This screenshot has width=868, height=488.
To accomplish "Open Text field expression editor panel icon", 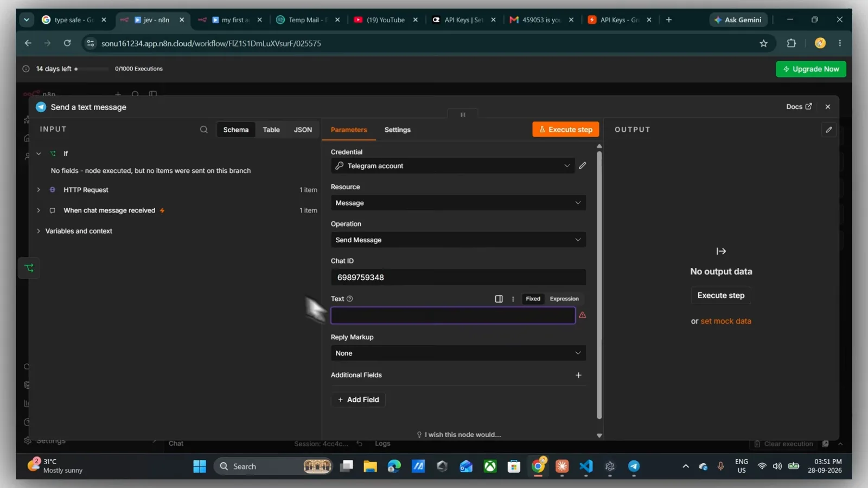I will pyautogui.click(x=499, y=299).
